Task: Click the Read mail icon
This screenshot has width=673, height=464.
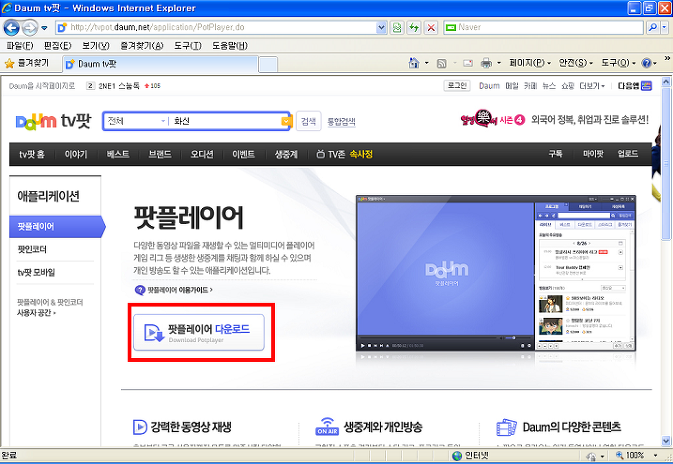Action: pos(468,64)
